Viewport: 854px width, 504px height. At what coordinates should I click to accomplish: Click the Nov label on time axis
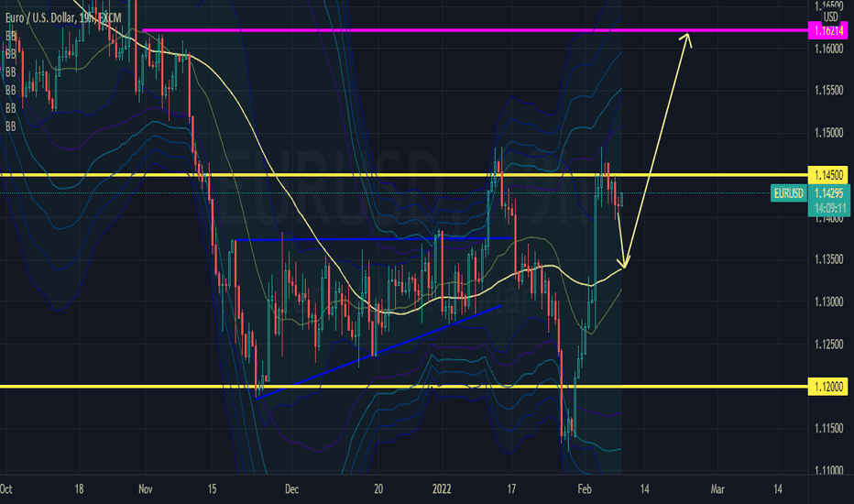point(146,488)
